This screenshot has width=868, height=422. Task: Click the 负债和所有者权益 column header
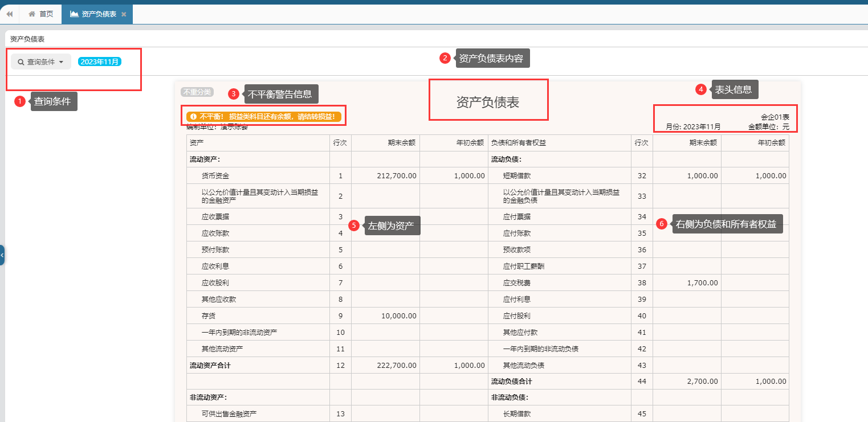point(519,143)
